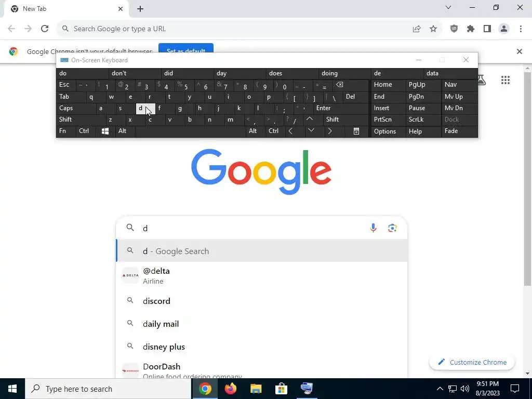The width and height of the screenshot is (532, 399).
Task: Click the Esc key on On-Screen Keyboard
Action: pyautogui.click(x=66, y=85)
